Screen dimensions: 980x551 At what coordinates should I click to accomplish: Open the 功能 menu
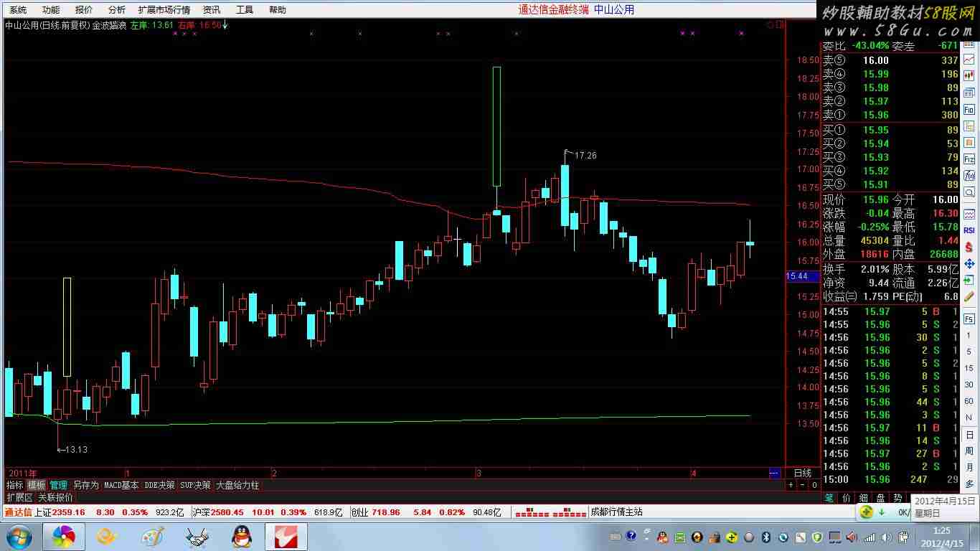point(51,9)
